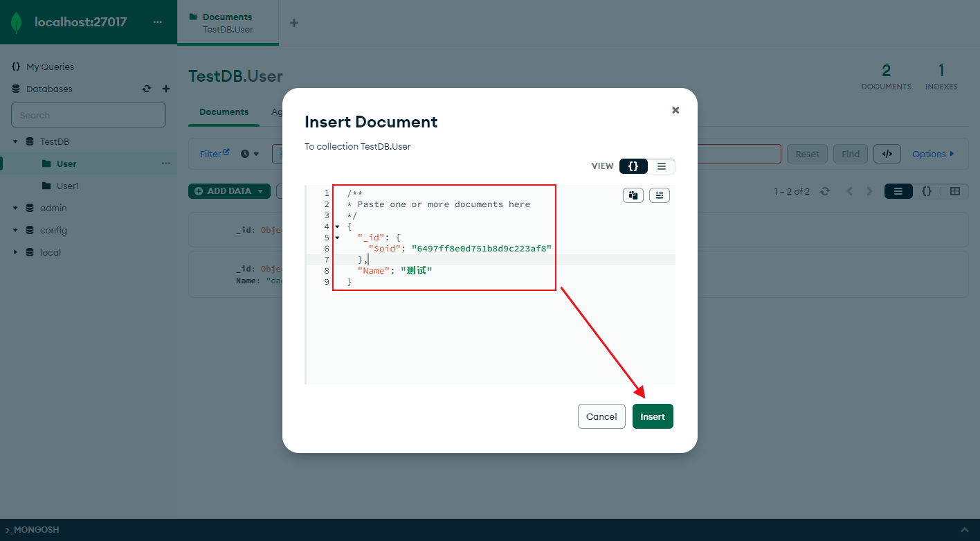Image resolution: width=980 pixels, height=541 pixels.
Task: Collapse the config database tree
Action: point(15,230)
